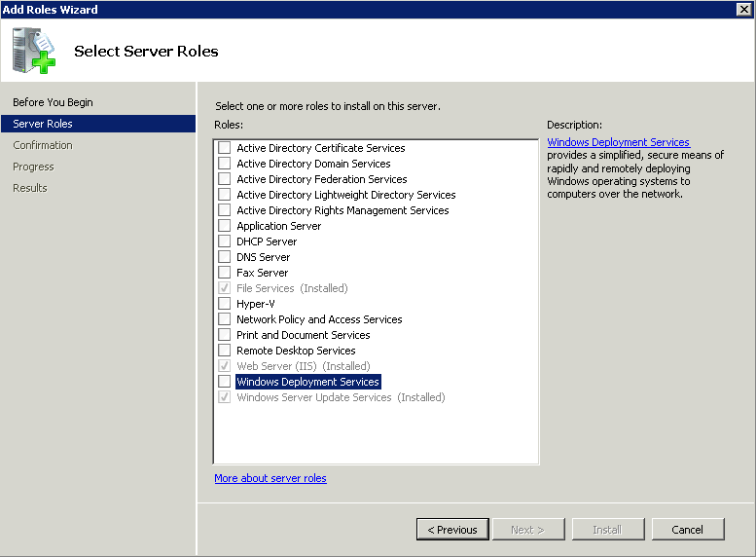Viewport: 756px width, 557px height.
Task: Click the File Services installed checkbox
Action: click(x=224, y=288)
